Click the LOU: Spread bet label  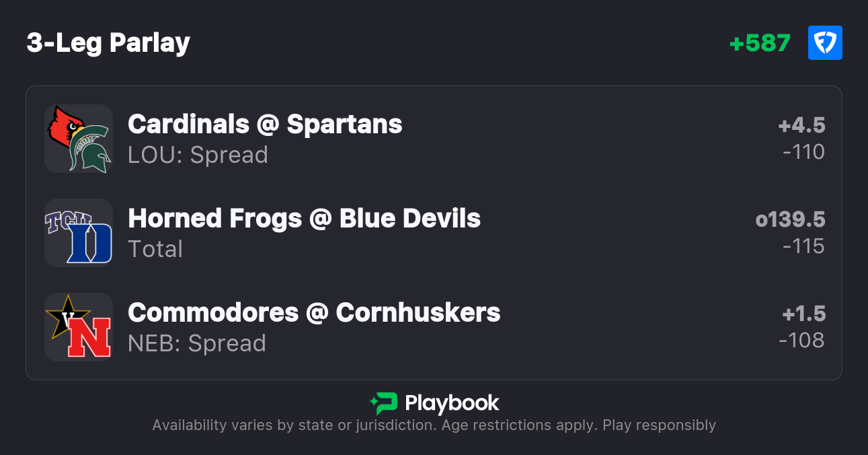coord(198,155)
